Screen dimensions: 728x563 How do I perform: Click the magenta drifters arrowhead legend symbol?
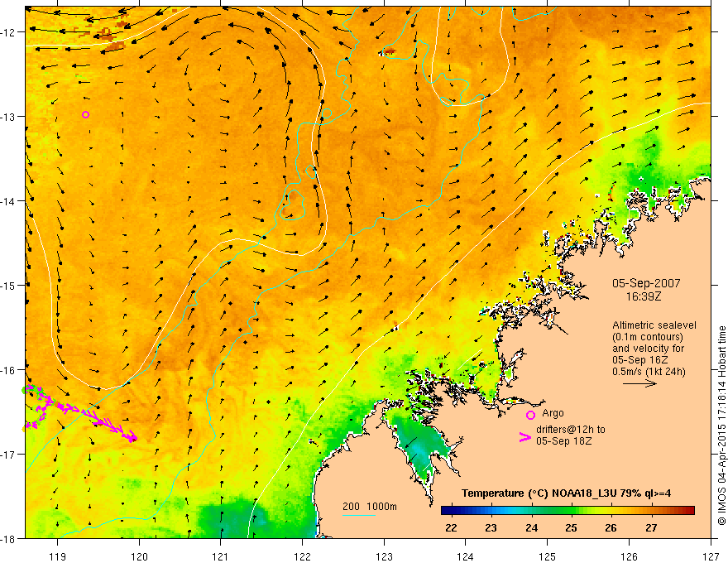[525, 437]
